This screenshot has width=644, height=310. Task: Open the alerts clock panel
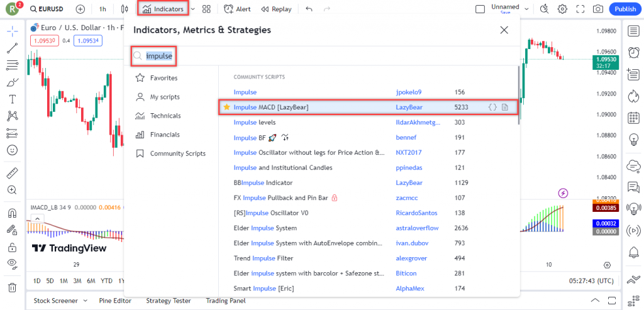634,53
